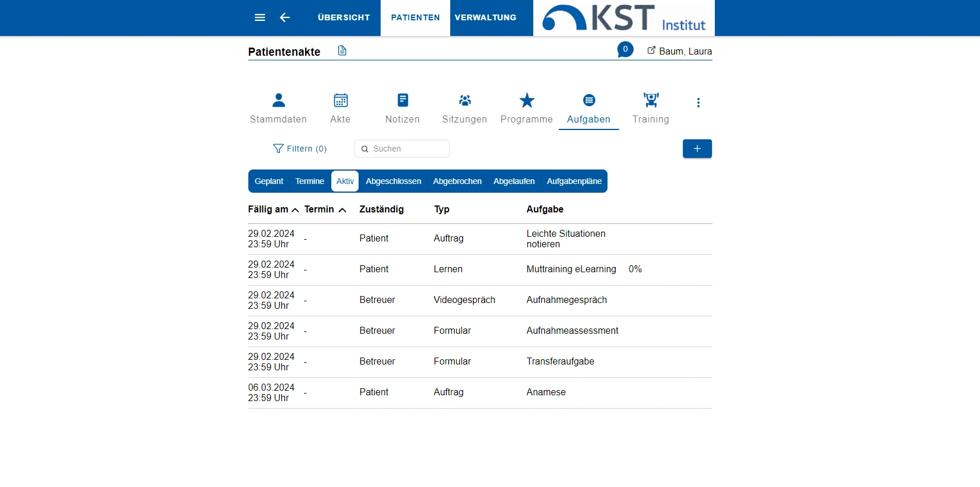
Task: Switch to the Abgeschlossen status filter
Action: coord(393,181)
